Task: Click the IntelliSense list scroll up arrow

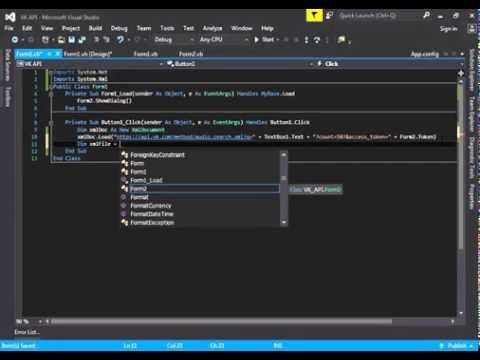Action: (284, 155)
